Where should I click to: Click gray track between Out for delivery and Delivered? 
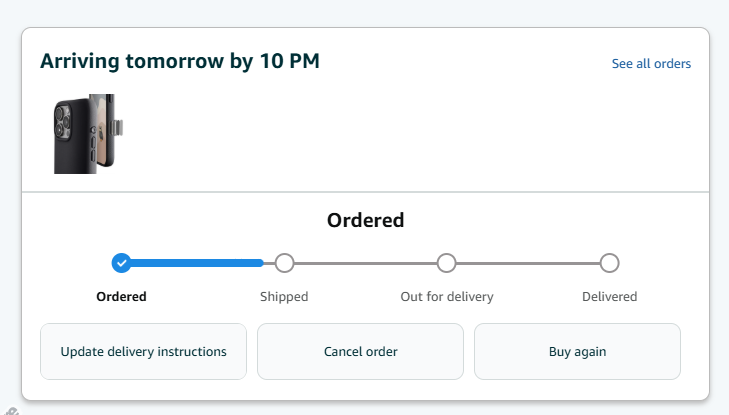point(528,263)
